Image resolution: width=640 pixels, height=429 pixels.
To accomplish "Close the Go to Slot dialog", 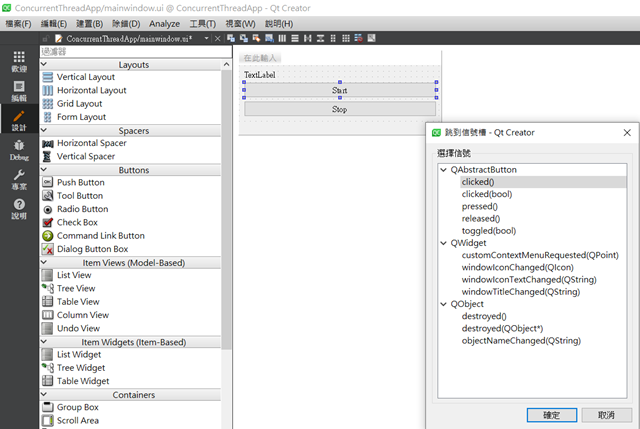I will (x=627, y=133).
